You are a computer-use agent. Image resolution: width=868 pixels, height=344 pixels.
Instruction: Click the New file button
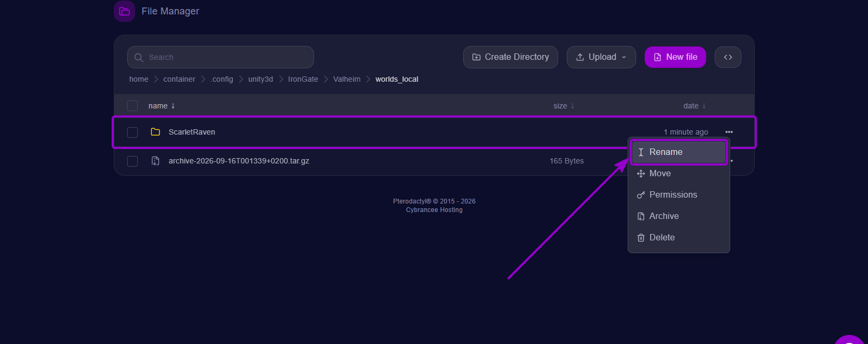(675, 57)
